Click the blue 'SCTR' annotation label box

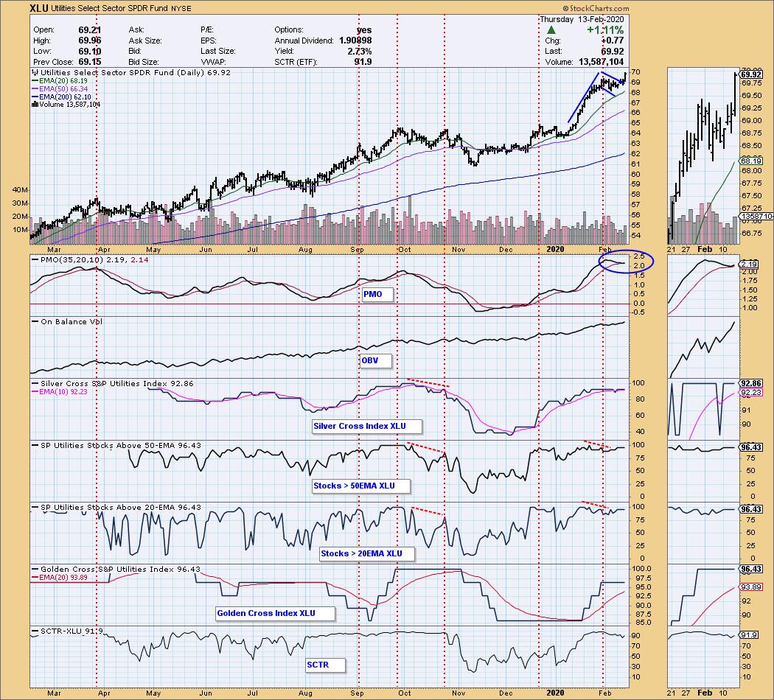tap(325, 665)
